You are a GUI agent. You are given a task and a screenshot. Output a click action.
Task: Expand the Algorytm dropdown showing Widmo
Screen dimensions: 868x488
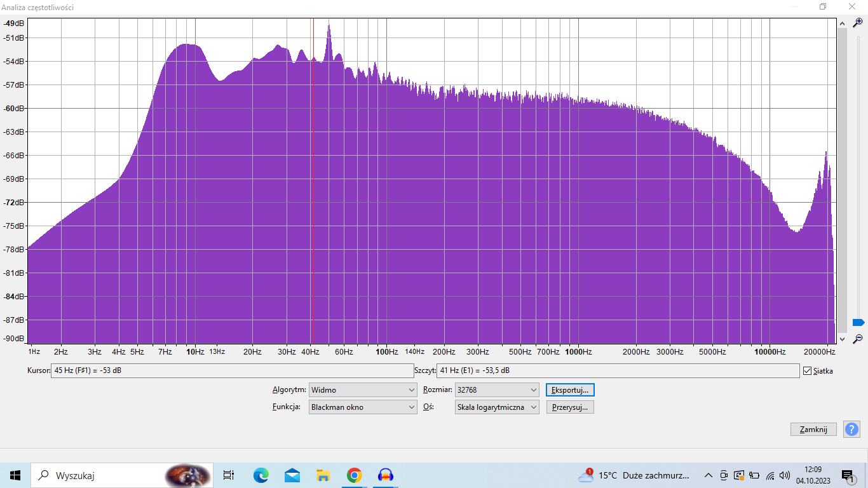click(362, 390)
